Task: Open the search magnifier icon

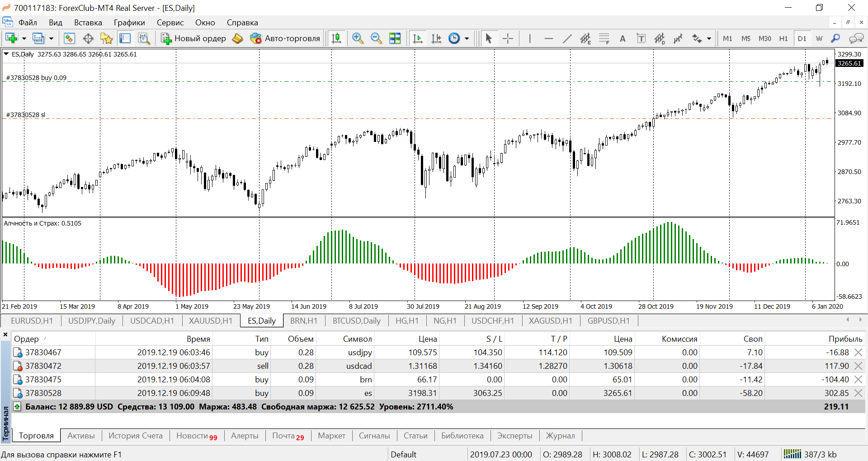Action: (835, 38)
